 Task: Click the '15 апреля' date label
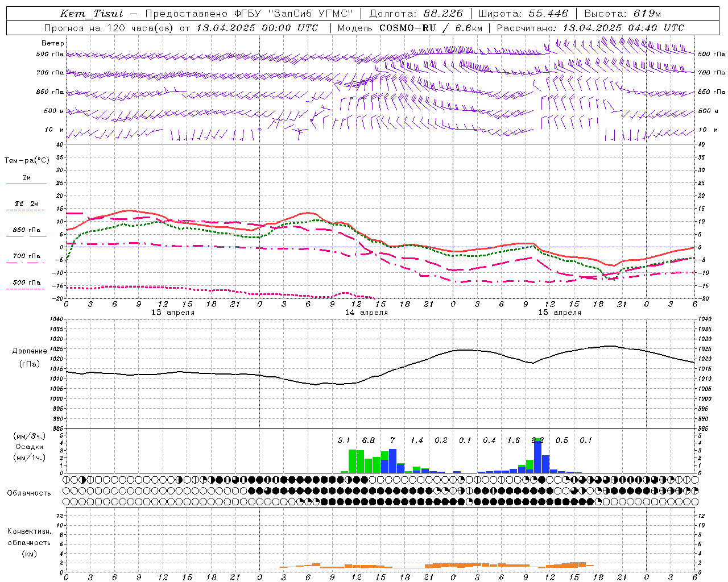coord(560,313)
